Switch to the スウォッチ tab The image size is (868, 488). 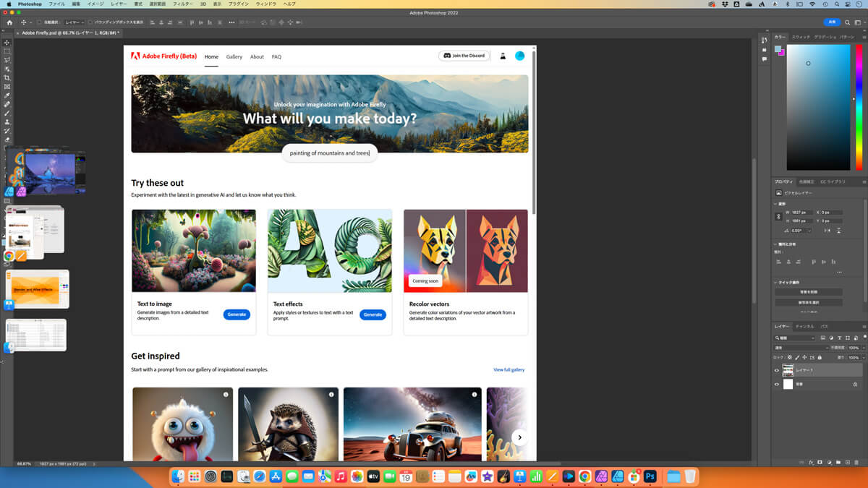click(801, 37)
